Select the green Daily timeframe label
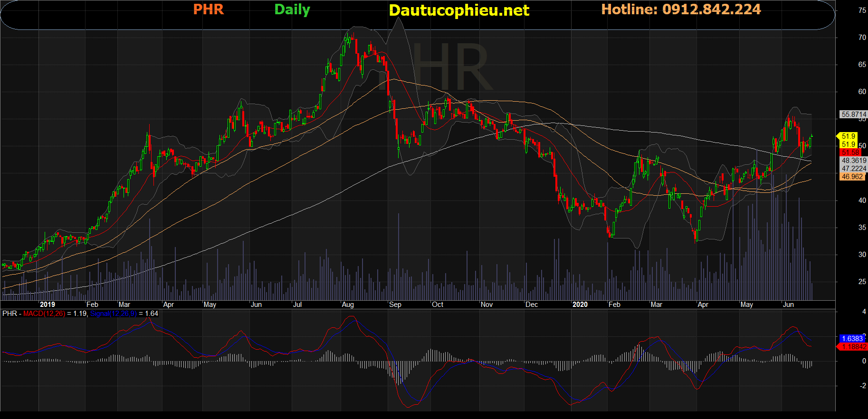This screenshot has height=419, width=868. point(292,10)
